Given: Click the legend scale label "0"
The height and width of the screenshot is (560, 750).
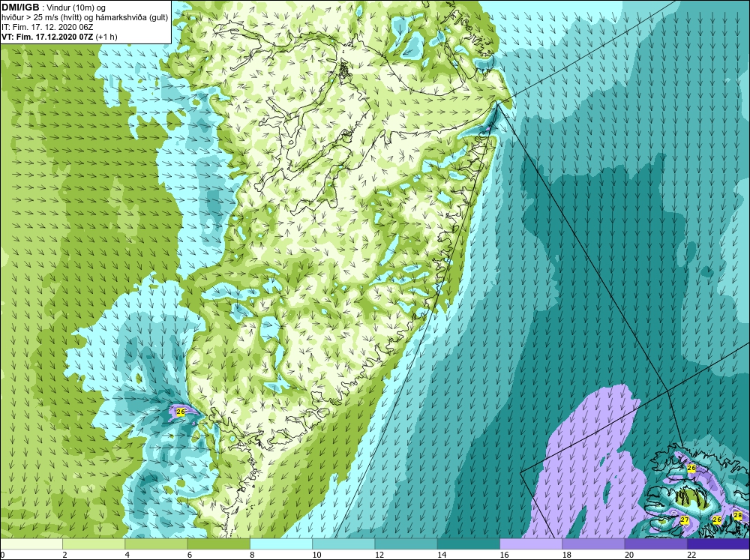Looking at the screenshot, I should (x=2, y=555).
